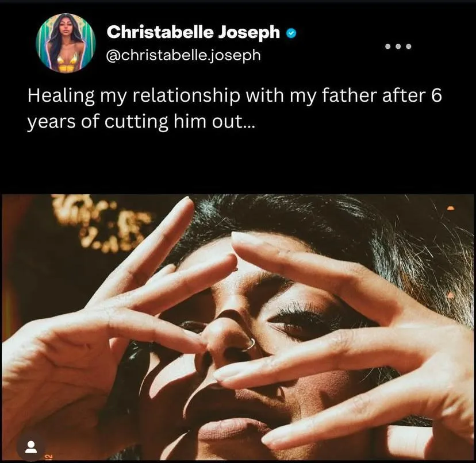Tap the last dot of the options menu
Viewport: 476px width, 463px height.
409,47
